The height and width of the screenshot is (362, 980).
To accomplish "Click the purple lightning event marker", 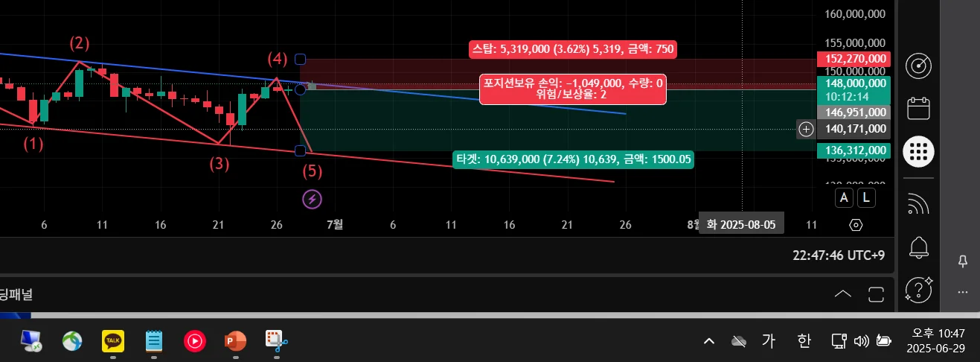I will point(313,199).
